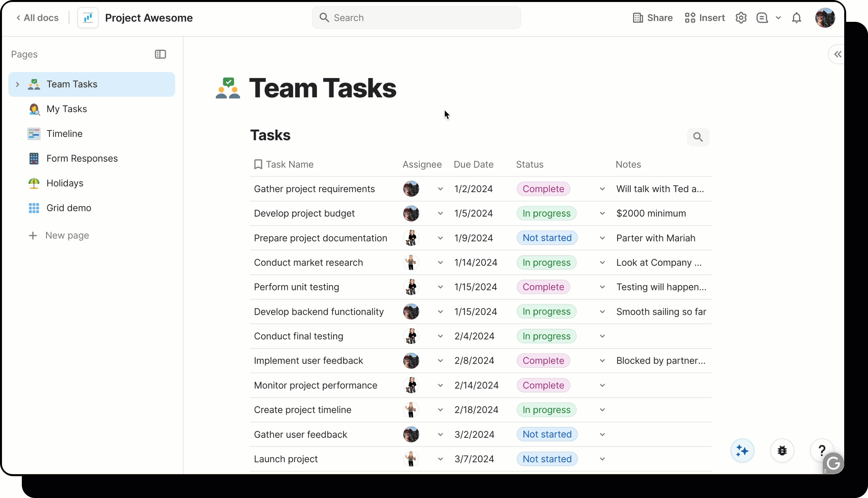Click the In progress pill for Conduct market research
Viewport: 868px width, 498px height.
tap(546, 263)
